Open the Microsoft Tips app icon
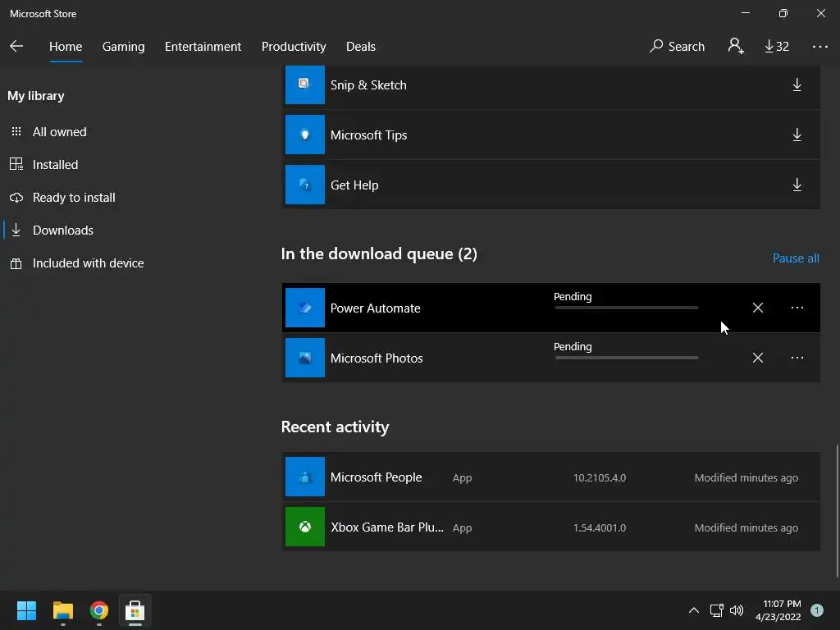The height and width of the screenshot is (630, 840). point(305,135)
